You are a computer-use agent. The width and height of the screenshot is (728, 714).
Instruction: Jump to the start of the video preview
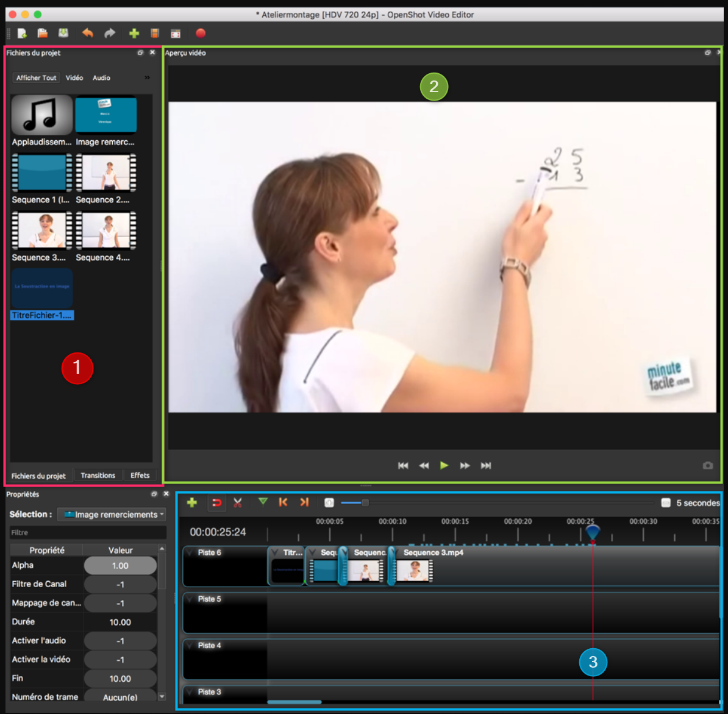pyautogui.click(x=403, y=466)
